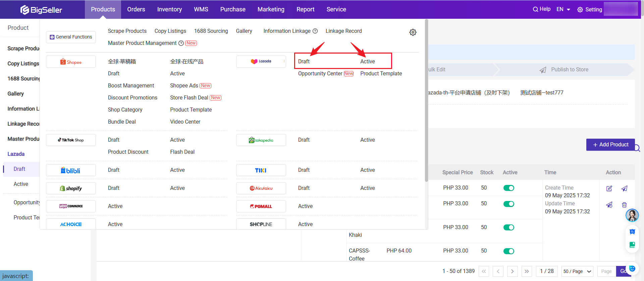Screen dimensions: 644x281
Task: Toggle Active switch in first product row
Action: (x=509, y=188)
